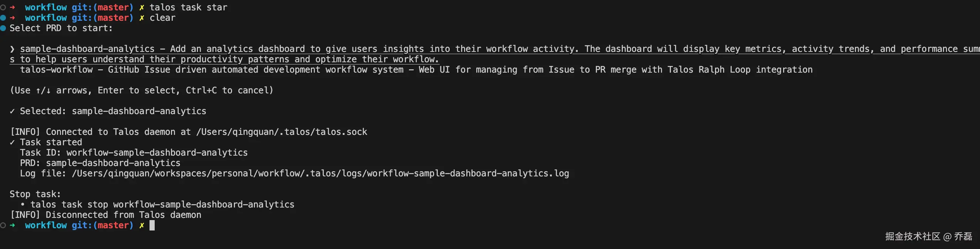Click the 'workflow' directory name in the last prompt
The image size is (980, 249).
(x=46, y=225)
